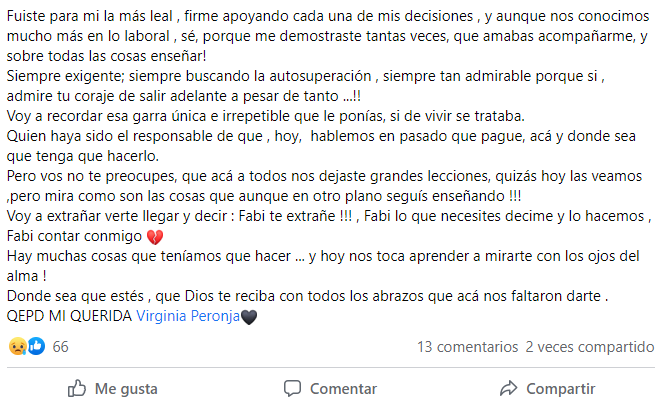
Task: Click the black heart emoji after Peronja
Action: pyautogui.click(x=250, y=317)
